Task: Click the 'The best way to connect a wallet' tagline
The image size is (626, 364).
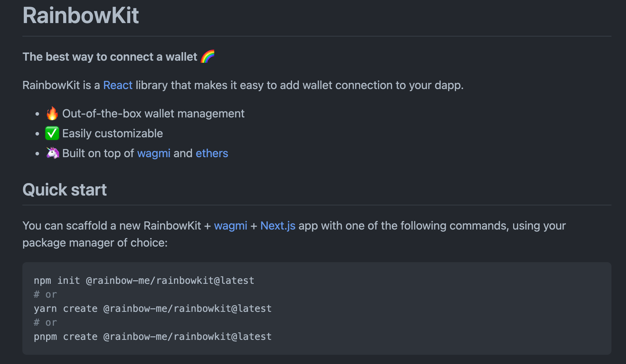Action: [x=110, y=57]
